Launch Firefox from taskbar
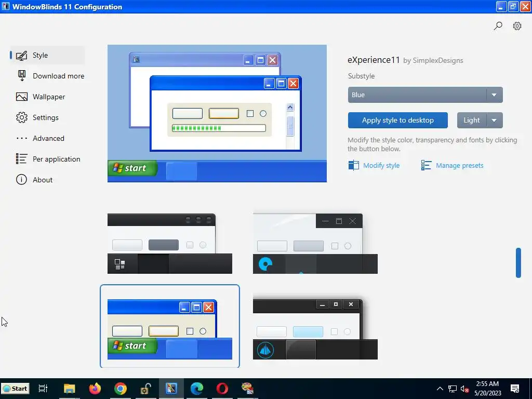Screen dimensions: 532x399 [x=95, y=389]
